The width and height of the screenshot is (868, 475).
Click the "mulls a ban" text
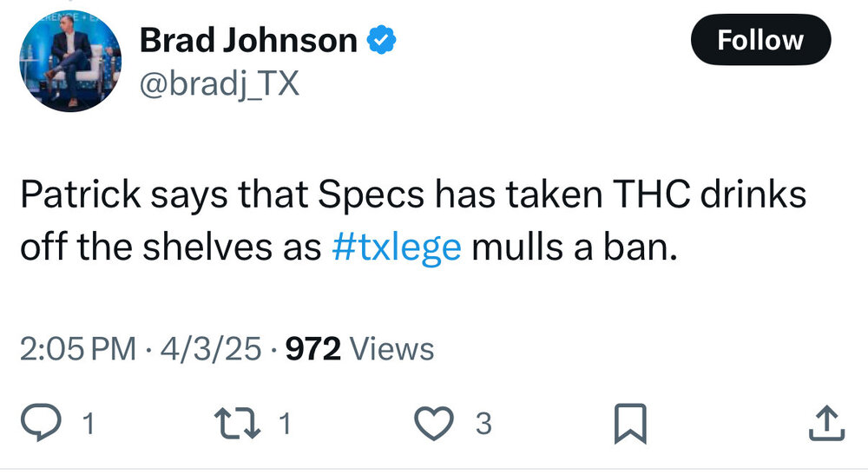572,247
